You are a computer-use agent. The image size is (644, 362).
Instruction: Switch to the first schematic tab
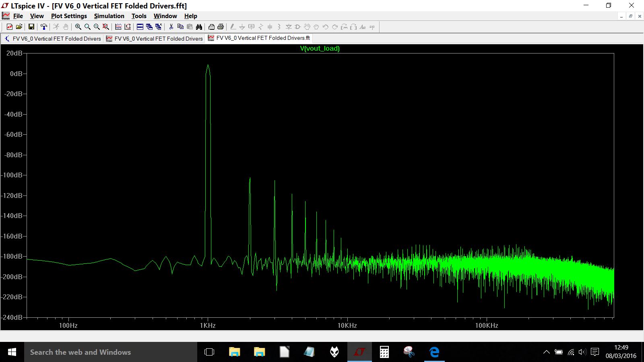pyautogui.click(x=52, y=39)
